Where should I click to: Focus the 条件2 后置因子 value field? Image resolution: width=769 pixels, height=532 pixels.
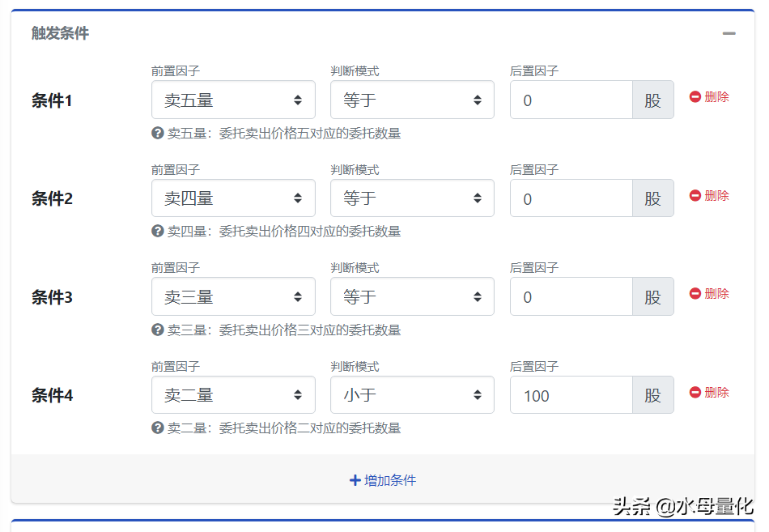point(571,198)
